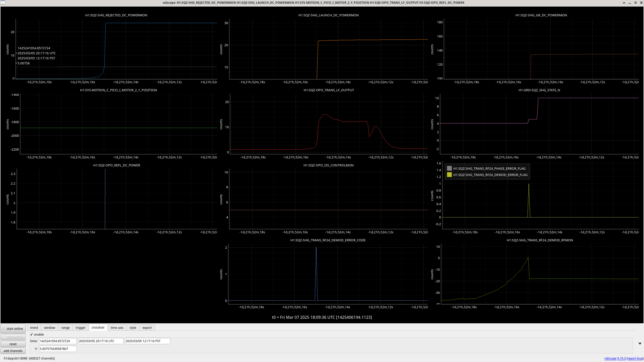Click the H1:SQZ-OPO_ISS_CONTROLMON plot title
The width and height of the screenshot is (644, 362).
[329, 165]
